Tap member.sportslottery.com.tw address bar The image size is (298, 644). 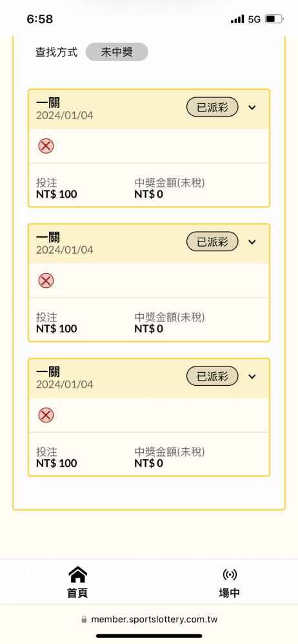(149, 620)
